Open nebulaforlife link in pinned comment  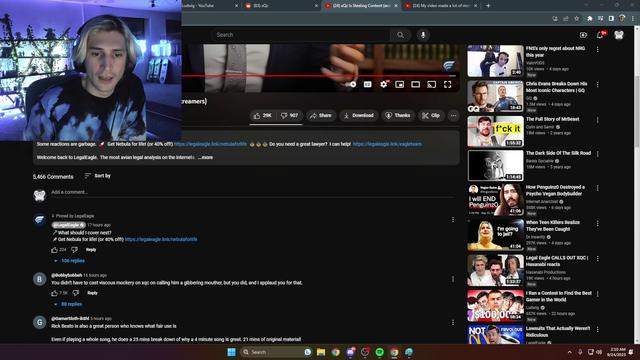click(161, 240)
